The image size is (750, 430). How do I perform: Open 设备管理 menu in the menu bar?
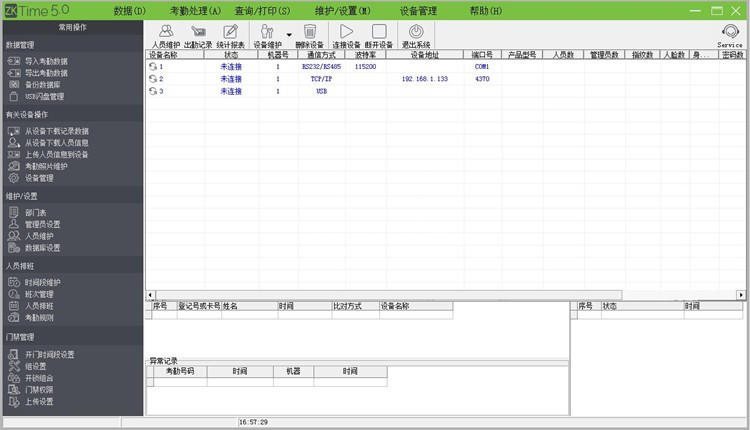coord(418,11)
